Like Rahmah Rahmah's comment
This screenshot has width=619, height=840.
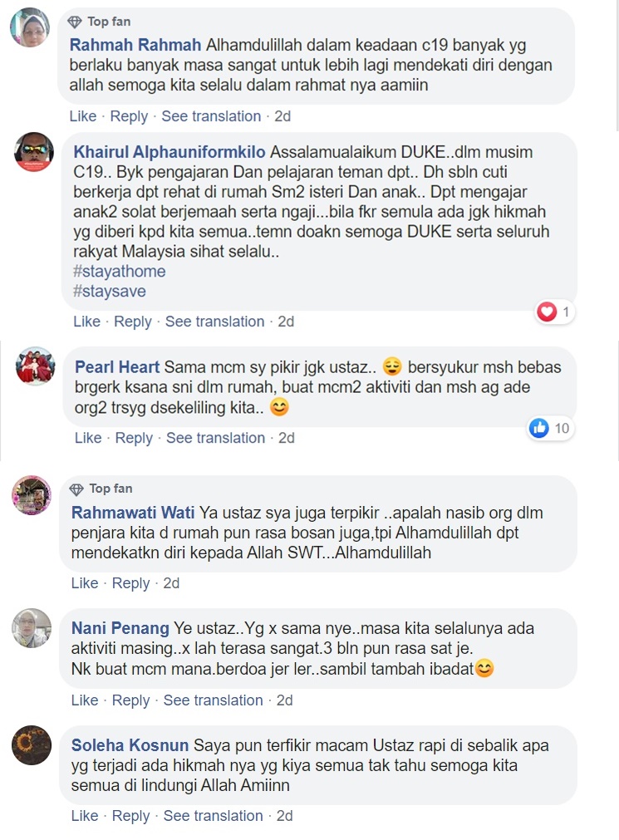tap(83, 116)
